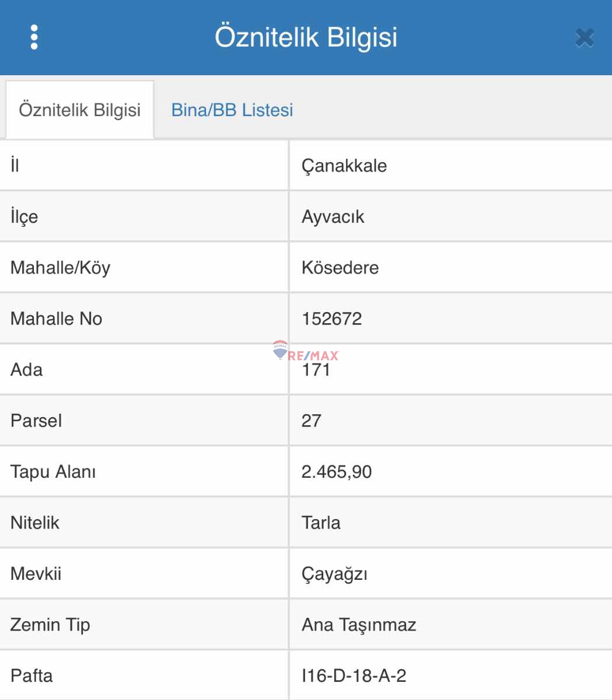Click the Ada value 171

316,370
